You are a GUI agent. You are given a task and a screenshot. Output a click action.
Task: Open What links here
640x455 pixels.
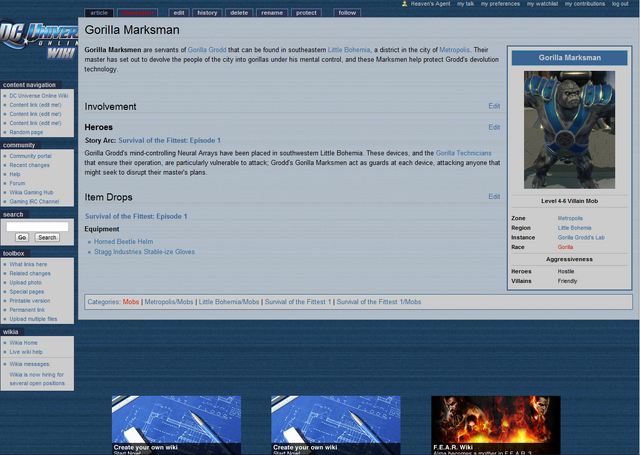[28, 264]
